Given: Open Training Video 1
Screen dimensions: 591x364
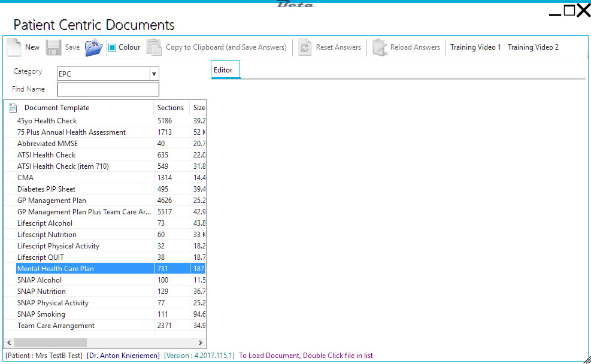Looking at the screenshot, I should (475, 47).
